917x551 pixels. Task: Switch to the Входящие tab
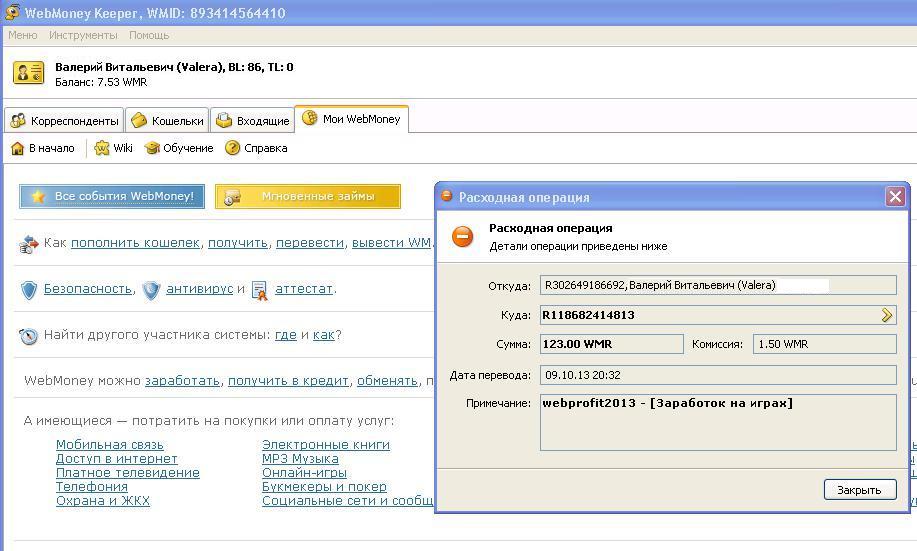click(252, 120)
